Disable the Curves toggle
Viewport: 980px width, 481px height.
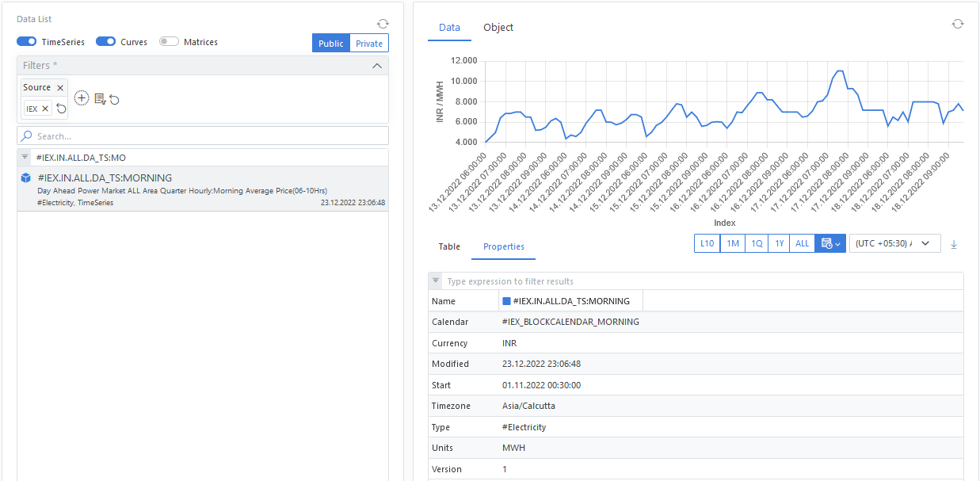click(x=106, y=42)
